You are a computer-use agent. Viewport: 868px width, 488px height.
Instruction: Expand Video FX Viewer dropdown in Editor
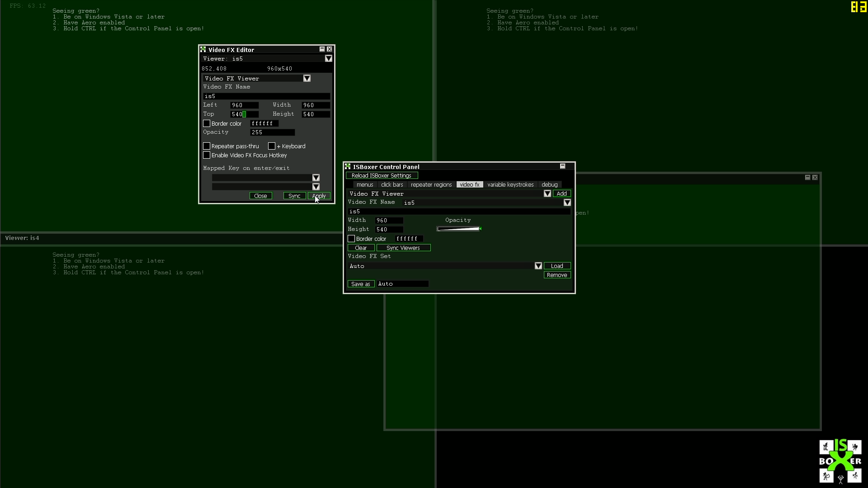pos(307,78)
